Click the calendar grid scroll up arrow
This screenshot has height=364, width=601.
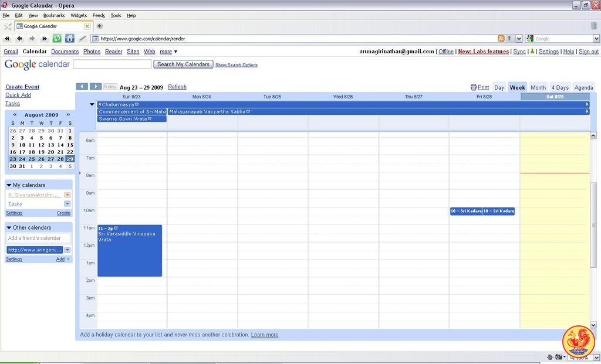tap(593, 135)
